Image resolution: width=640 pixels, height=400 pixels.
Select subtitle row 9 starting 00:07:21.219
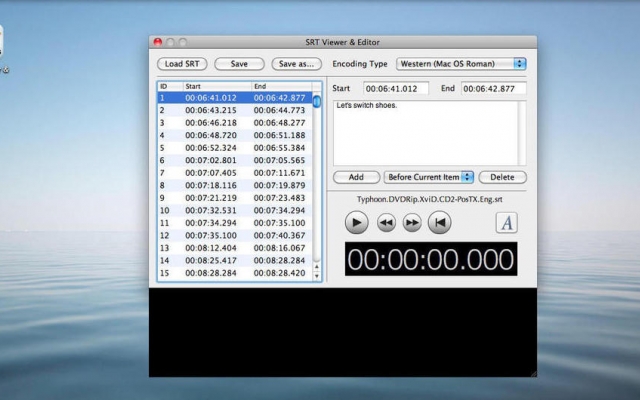[x=235, y=198]
